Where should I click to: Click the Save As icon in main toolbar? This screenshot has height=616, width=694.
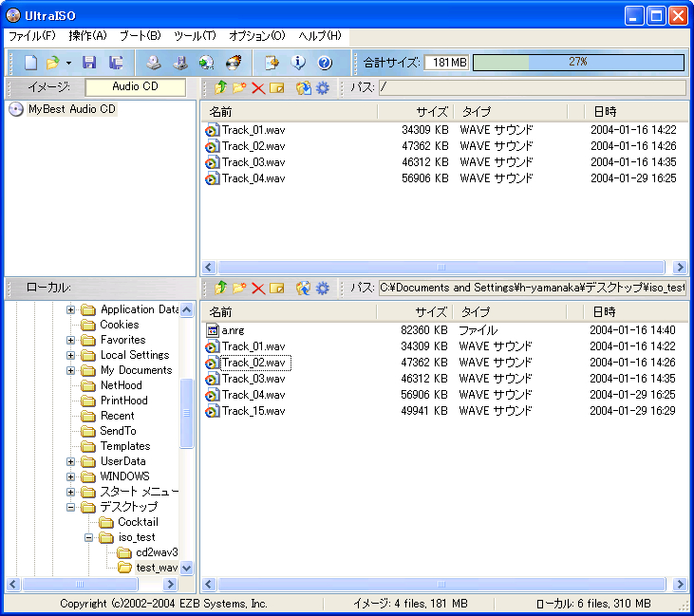[116, 63]
